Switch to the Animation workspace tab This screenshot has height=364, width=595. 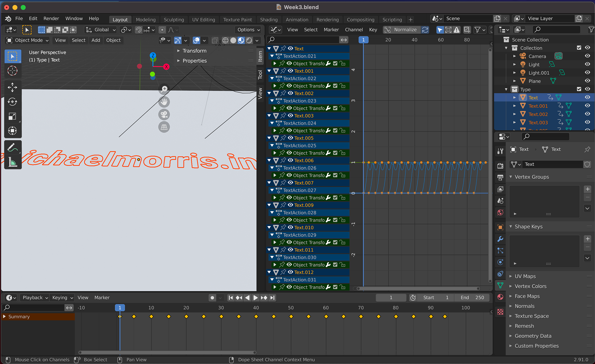297,20
